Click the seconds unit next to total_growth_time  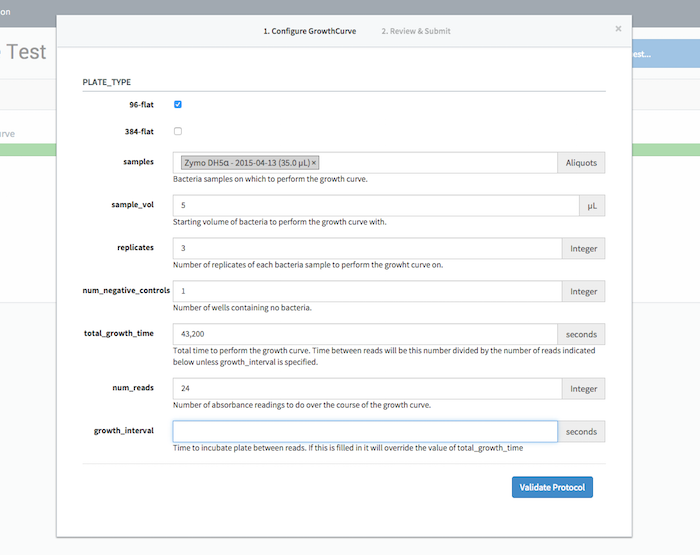pyautogui.click(x=581, y=334)
